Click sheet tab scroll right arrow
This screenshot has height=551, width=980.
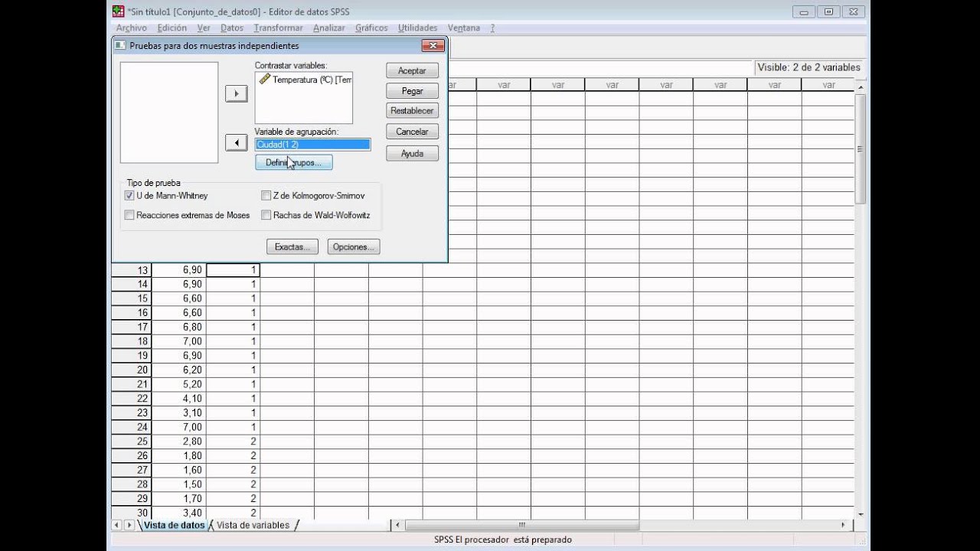tap(129, 525)
